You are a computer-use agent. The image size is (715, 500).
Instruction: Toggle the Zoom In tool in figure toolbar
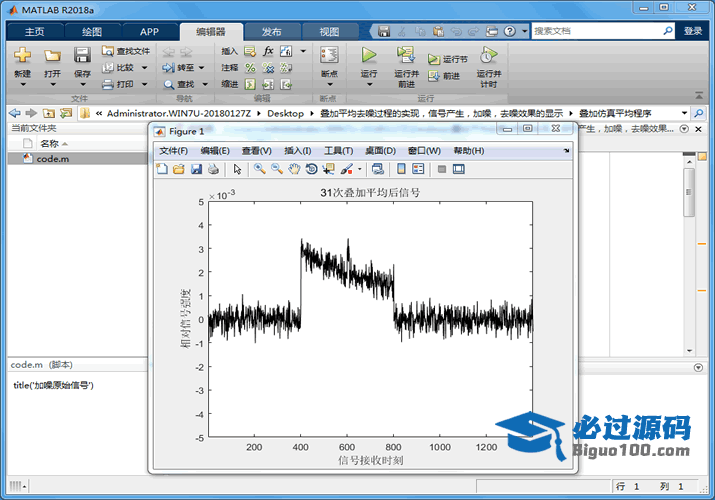click(x=259, y=169)
